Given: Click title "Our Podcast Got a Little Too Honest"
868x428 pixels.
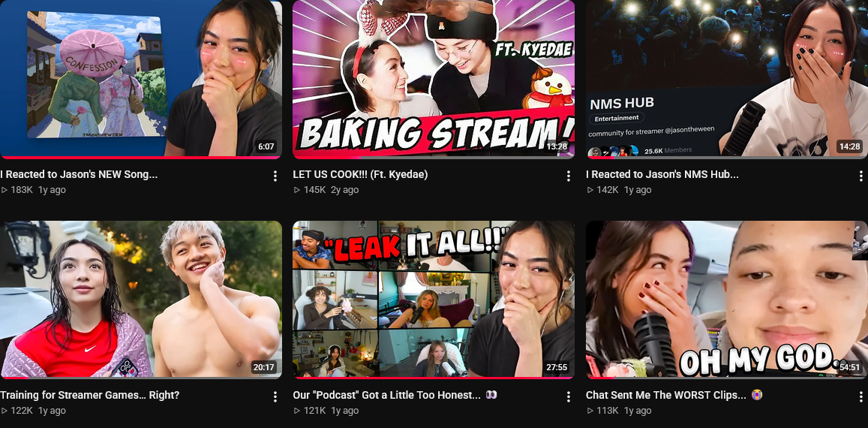Looking at the screenshot, I should [387, 395].
